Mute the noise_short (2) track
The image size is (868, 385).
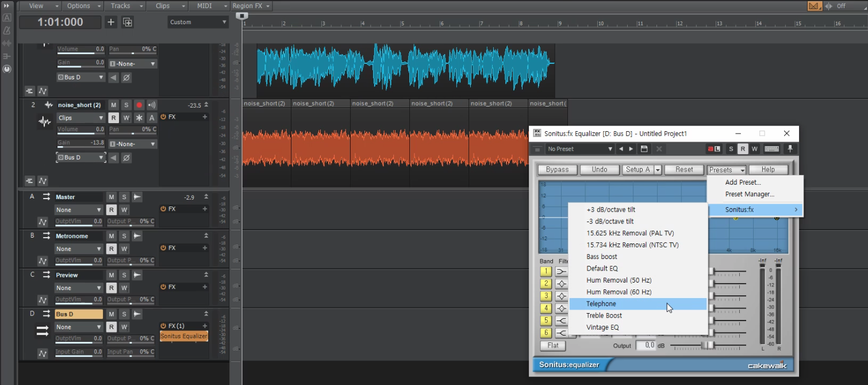(114, 105)
